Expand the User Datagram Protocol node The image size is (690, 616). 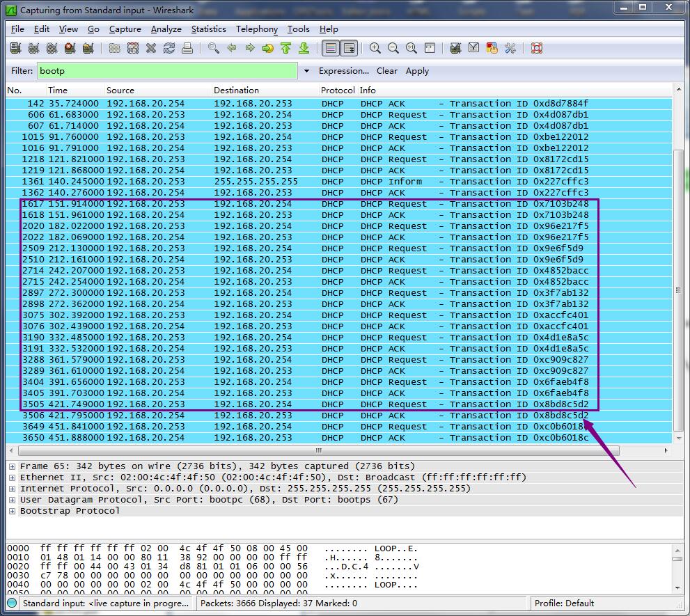pyautogui.click(x=13, y=500)
